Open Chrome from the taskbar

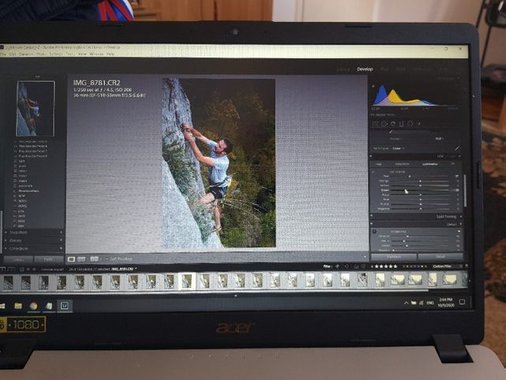click(33, 306)
